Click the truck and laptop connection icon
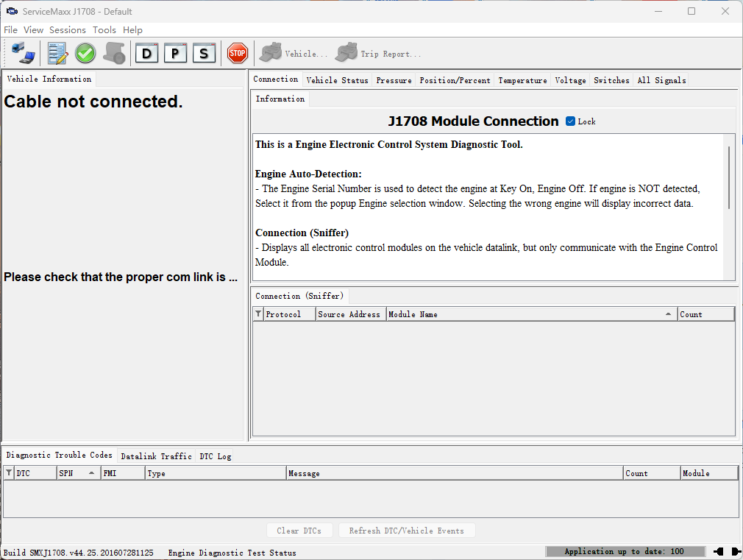 tap(23, 53)
